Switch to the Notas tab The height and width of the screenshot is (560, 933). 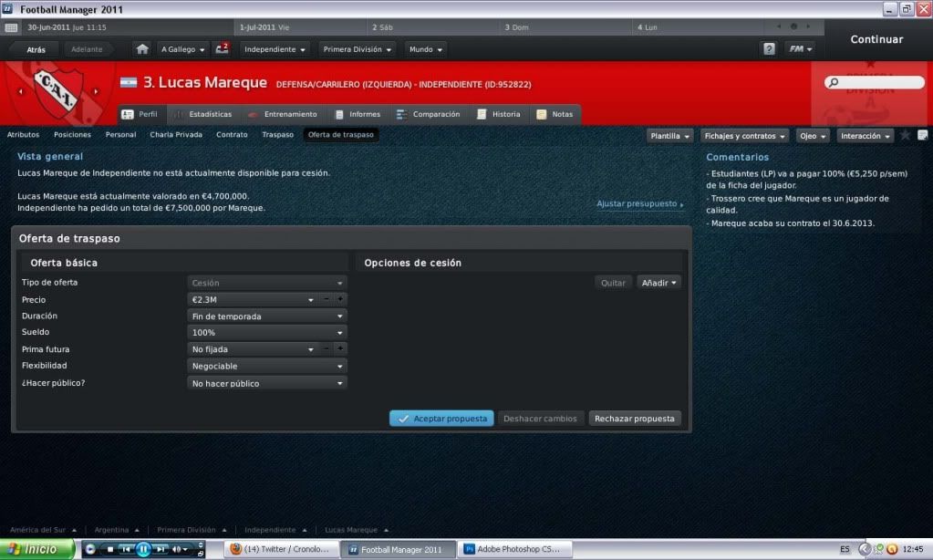(x=555, y=114)
